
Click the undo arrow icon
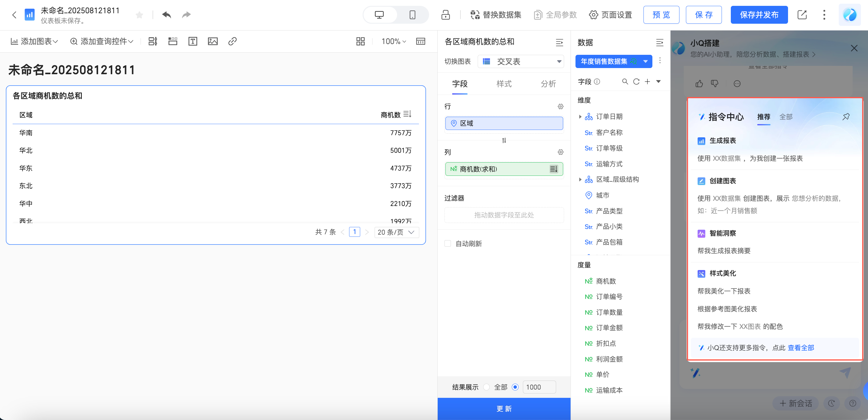coord(166,15)
